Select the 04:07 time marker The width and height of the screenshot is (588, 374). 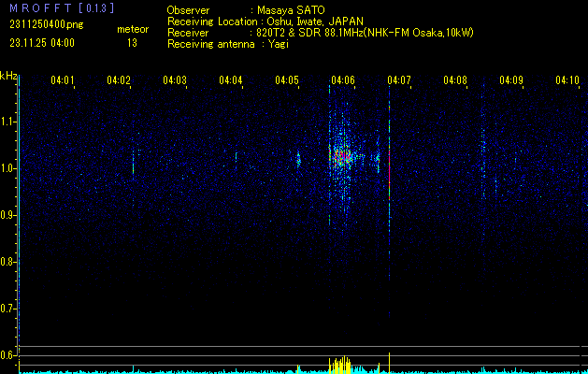click(x=399, y=80)
